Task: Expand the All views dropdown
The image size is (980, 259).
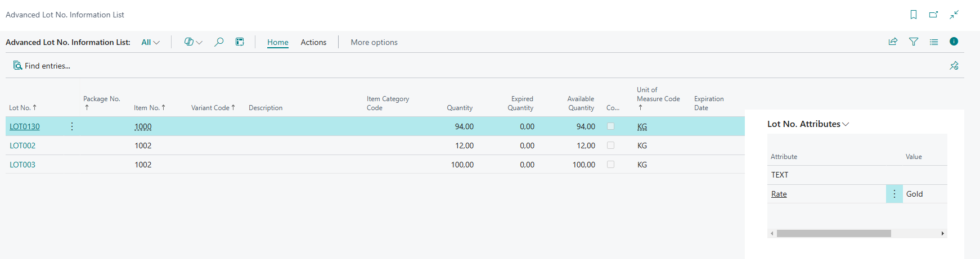Action: (x=150, y=42)
